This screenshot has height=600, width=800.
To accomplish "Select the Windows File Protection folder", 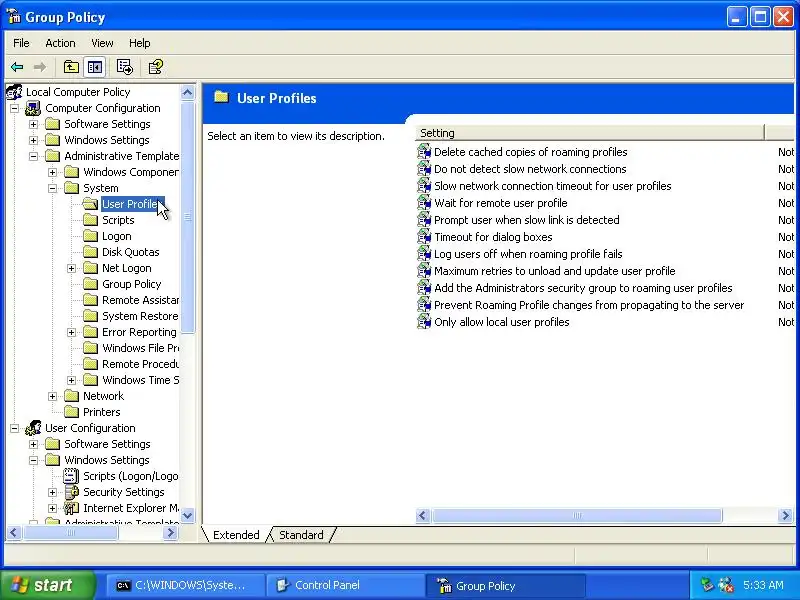I will click(140, 348).
